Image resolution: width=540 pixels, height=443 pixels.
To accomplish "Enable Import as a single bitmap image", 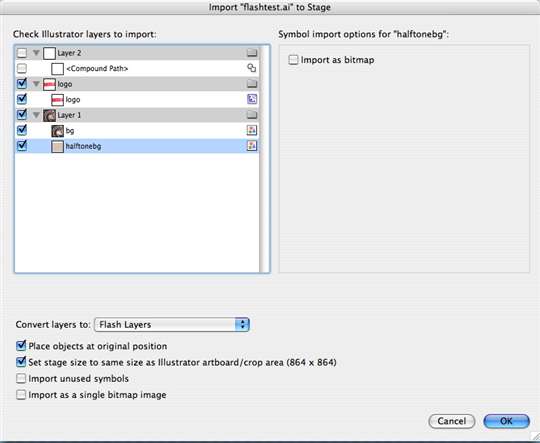I will tap(21, 394).
